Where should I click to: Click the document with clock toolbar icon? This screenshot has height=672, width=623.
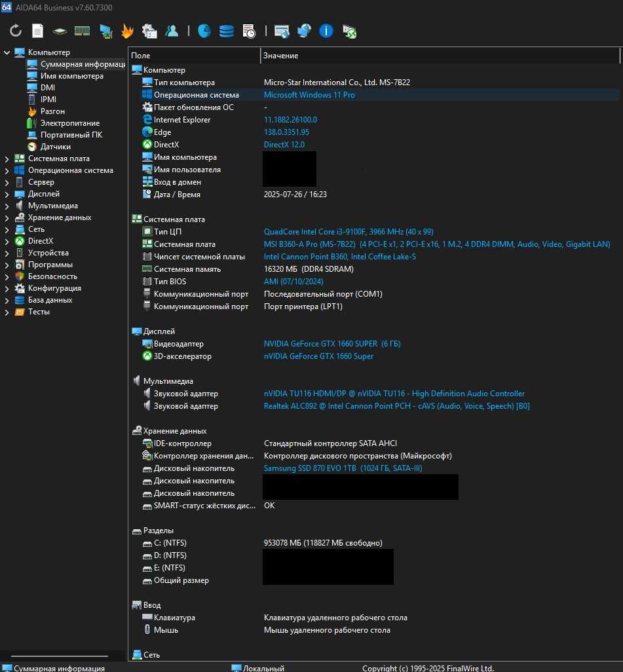[x=249, y=31]
